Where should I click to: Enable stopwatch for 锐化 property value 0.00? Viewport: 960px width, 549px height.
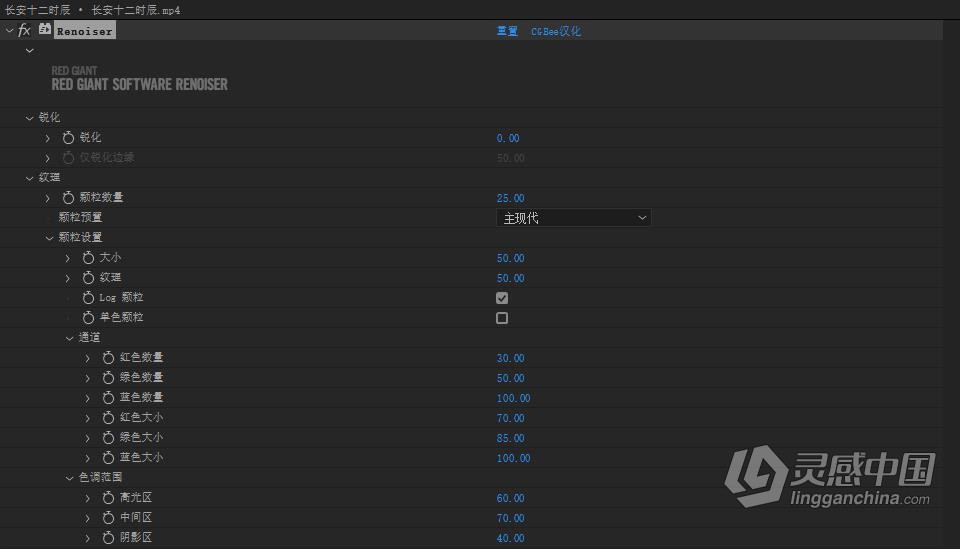click(x=68, y=138)
